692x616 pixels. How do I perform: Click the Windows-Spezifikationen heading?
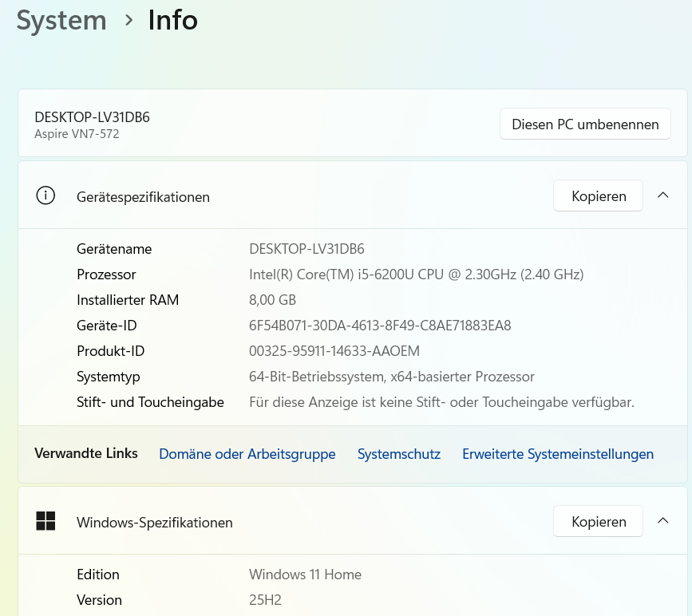click(x=155, y=523)
